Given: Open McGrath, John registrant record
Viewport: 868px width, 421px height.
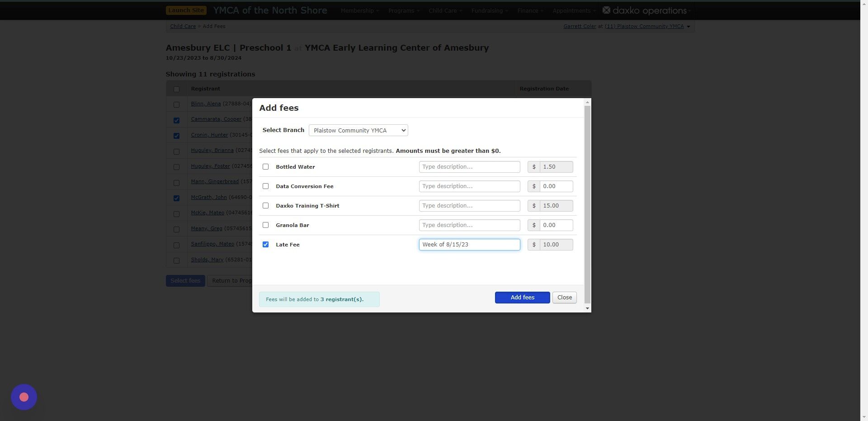Looking at the screenshot, I should [x=208, y=197].
